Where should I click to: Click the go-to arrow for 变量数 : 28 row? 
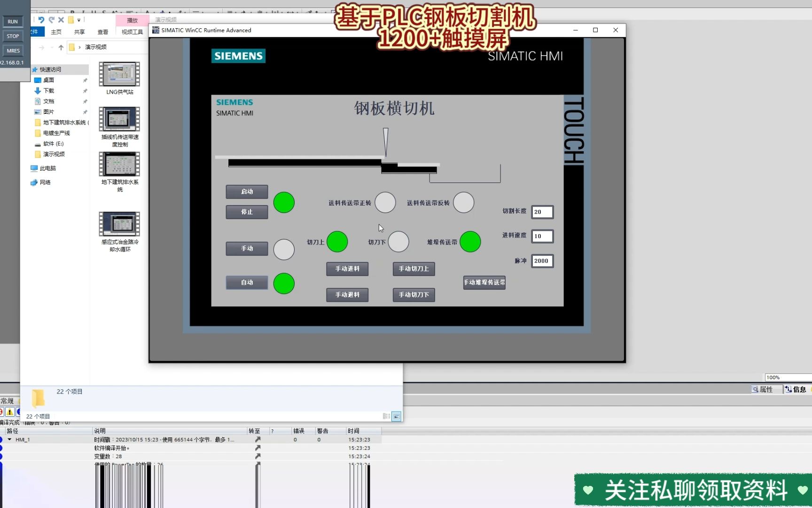(x=258, y=456)
